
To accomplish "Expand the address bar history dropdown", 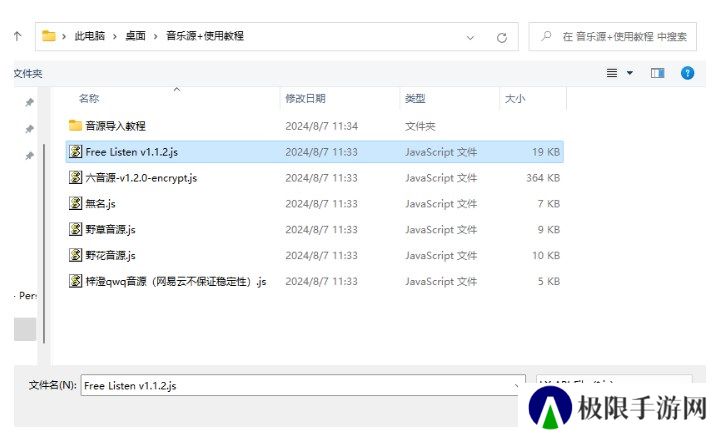I will (470, 38).
